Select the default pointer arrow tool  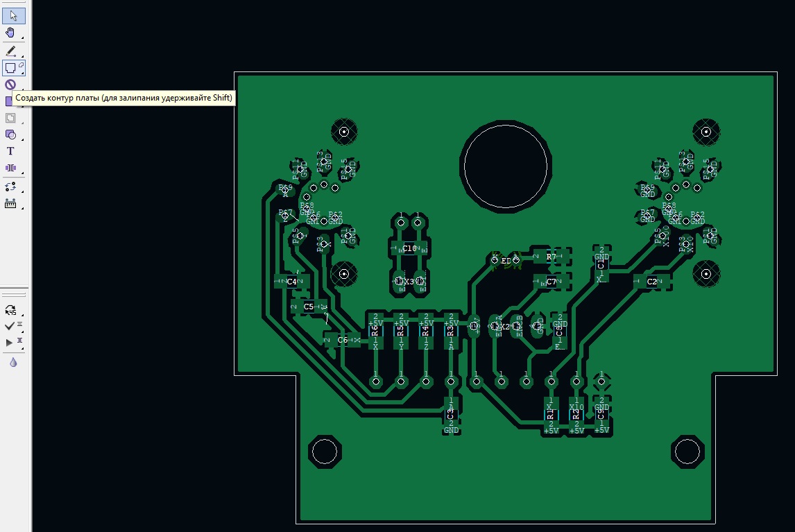pyautogui.click(x=12, y=16)
